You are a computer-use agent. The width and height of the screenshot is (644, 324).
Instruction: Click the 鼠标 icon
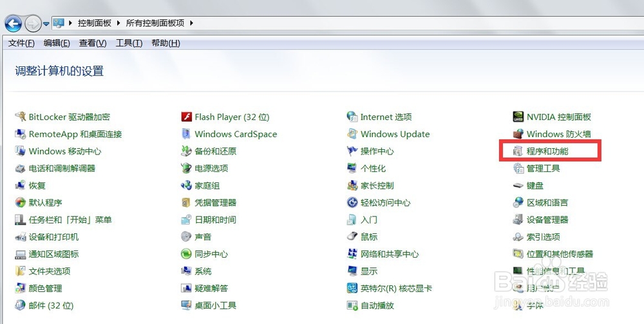[x=352, y=237]
